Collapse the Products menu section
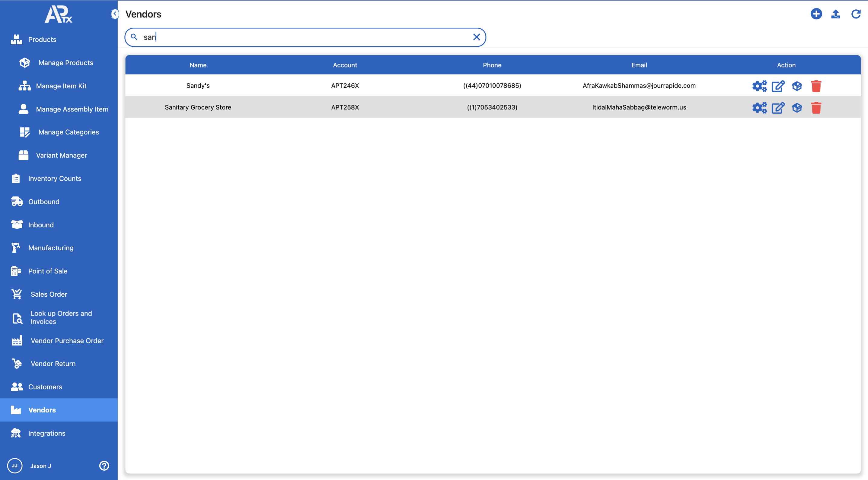The image size is (868, 480). tap(42, 39)
